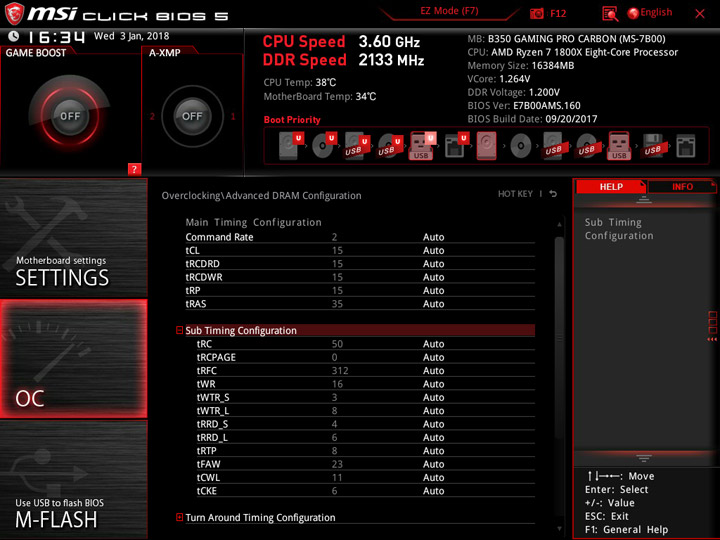Select legacy CD/DVD boot device icon
Screen dimensions: 720x540
point(521,146)
